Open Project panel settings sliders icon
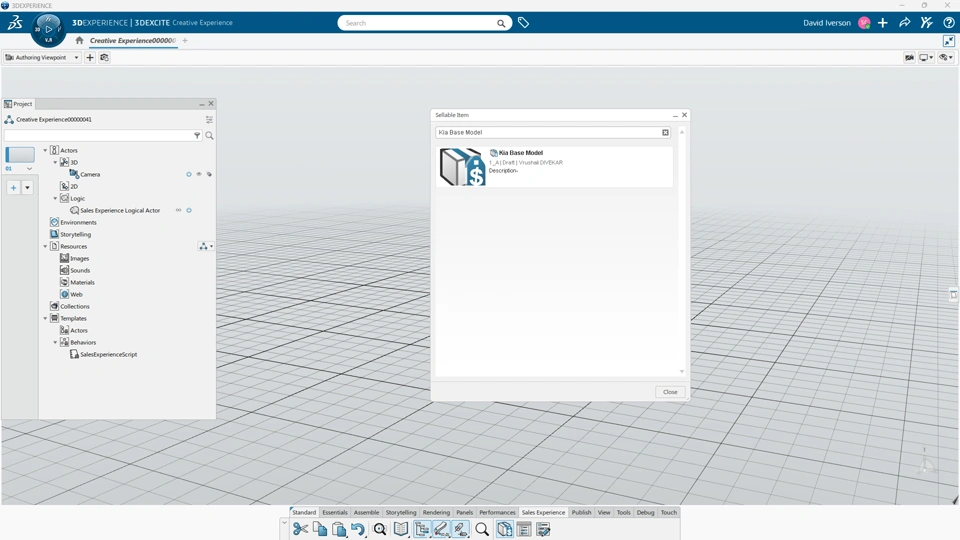Image resolution: width=960 pixels, height=540 pixels. coord(209,119)
